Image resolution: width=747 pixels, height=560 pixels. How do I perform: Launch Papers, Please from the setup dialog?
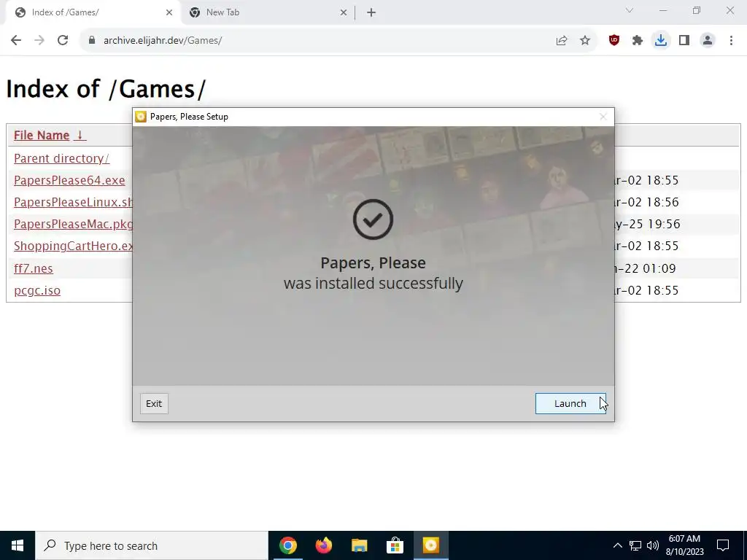570,403
